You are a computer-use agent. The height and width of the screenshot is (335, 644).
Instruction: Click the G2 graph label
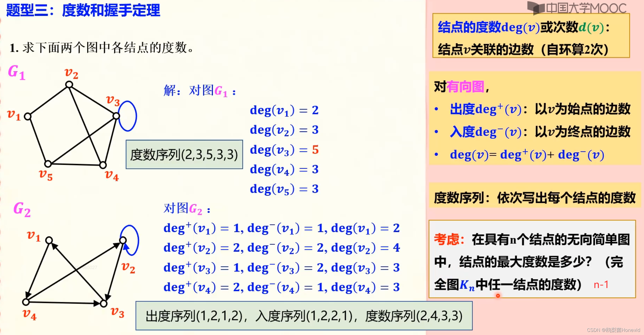[x=22, y=209]
